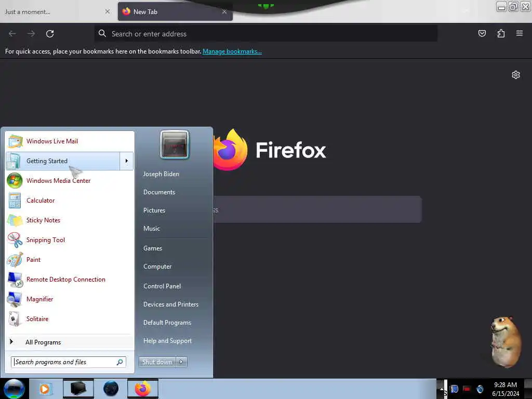Click the user account picture
The image size is (532, 399).
(x=175, y=144)
